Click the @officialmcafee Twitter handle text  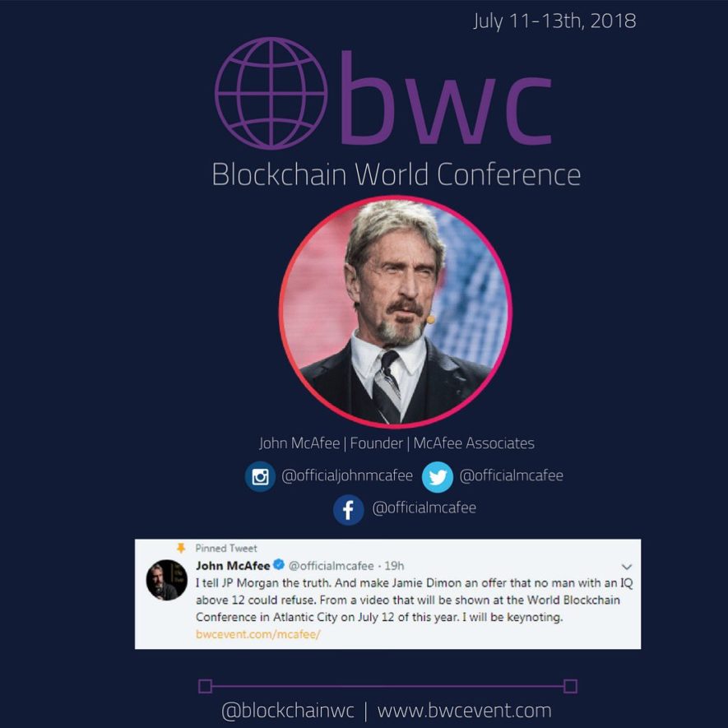(511, 475)
